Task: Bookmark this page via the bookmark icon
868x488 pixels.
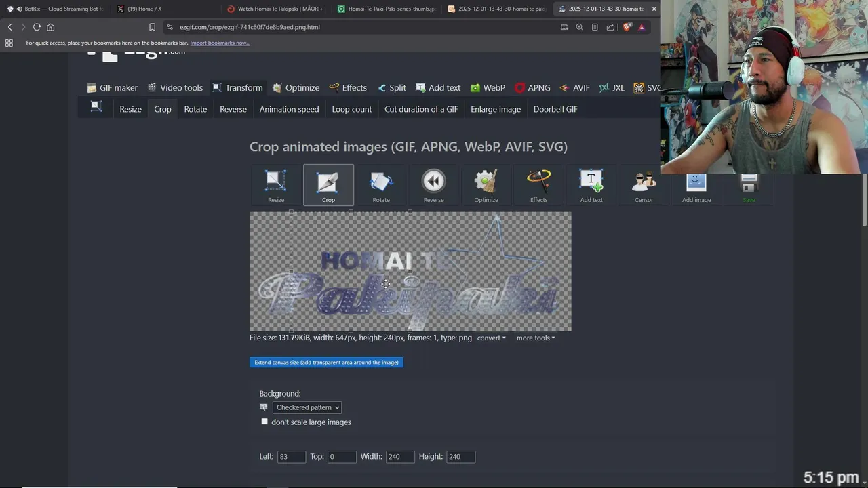Action: coord(152,27)
